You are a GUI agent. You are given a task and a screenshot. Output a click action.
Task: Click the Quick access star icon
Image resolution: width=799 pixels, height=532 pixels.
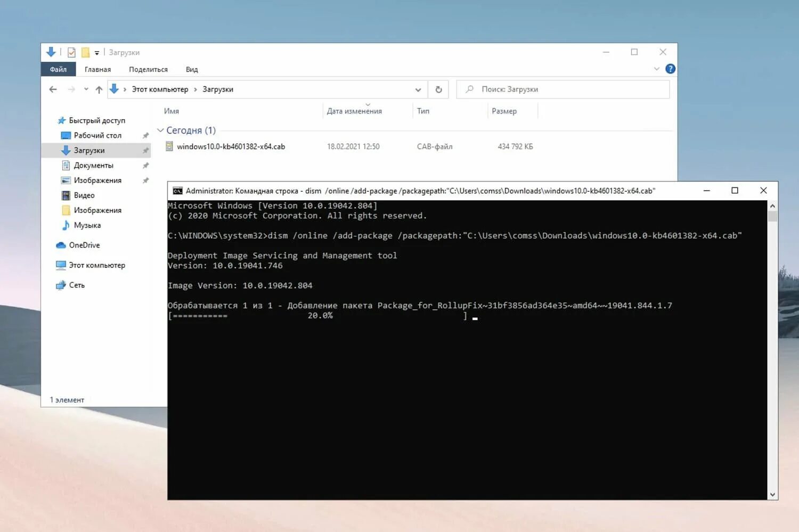point(61,120)
